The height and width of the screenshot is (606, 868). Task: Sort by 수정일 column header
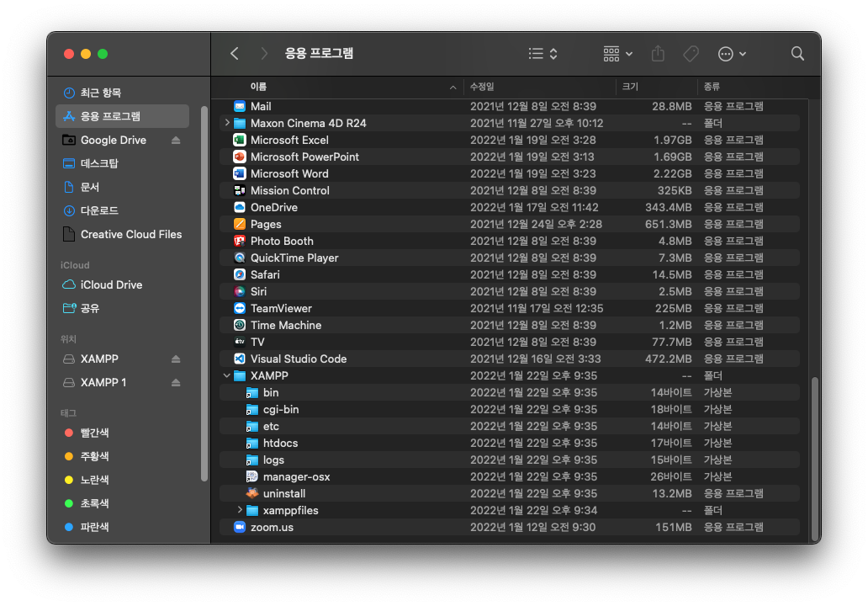[x=482, y=87]
